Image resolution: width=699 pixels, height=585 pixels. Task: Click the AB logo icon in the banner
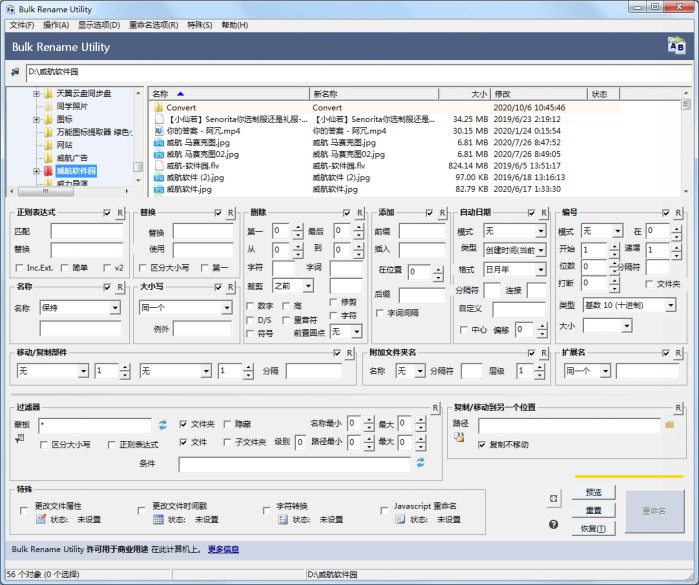pyautogui.click(x=676, y=46)
